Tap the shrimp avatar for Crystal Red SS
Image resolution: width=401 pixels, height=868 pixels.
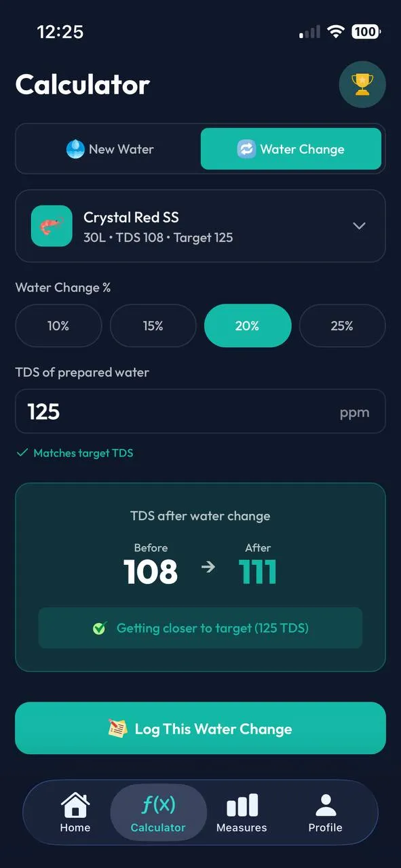point(52,225)
